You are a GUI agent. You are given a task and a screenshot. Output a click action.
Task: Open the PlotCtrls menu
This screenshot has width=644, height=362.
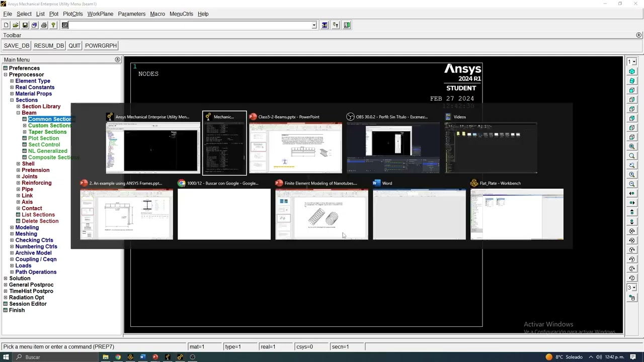coord(73,14)
